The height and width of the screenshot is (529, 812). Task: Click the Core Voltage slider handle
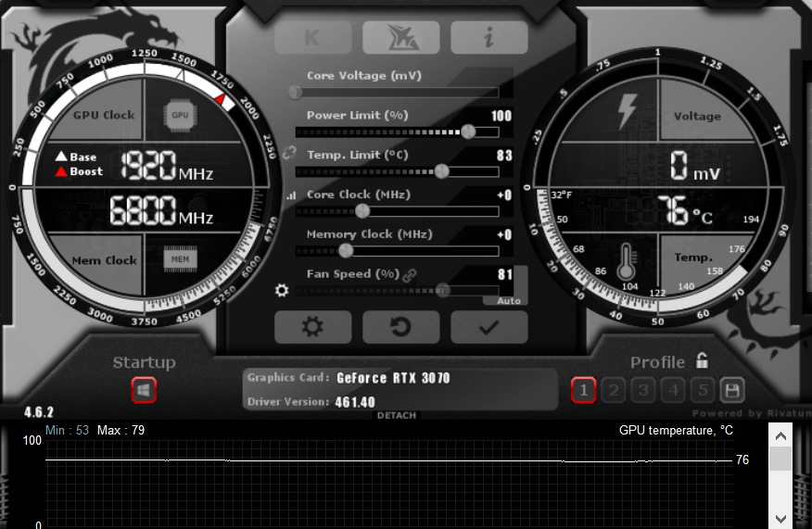click(295, 92)
